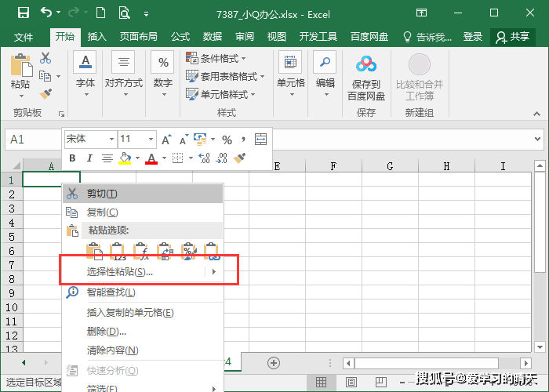Screen dimensions: 549x392
Task: Switch to the 插入 ribbon tab
Action: point(96,36)
